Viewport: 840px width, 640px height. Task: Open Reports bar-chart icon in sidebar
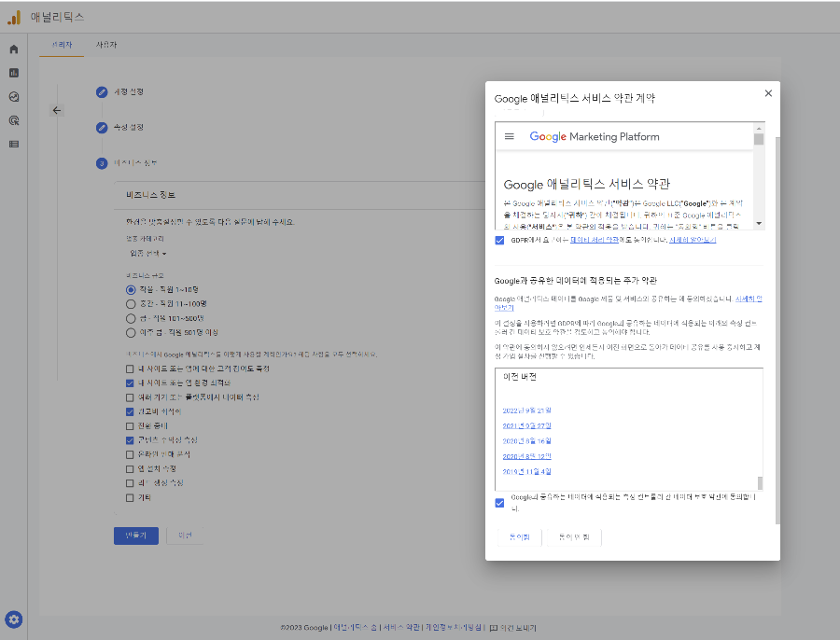pyautogui.click(x=14, y=73)
